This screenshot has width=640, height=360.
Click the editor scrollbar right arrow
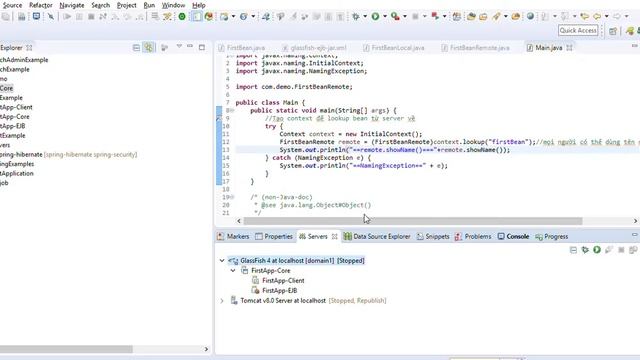pos(635,221)
